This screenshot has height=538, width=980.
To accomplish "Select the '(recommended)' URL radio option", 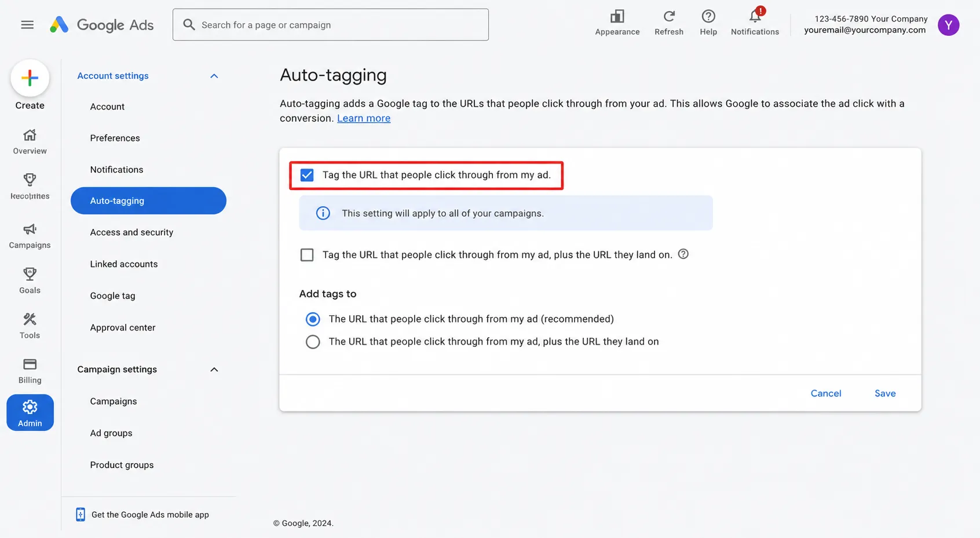I will [313, 319].
